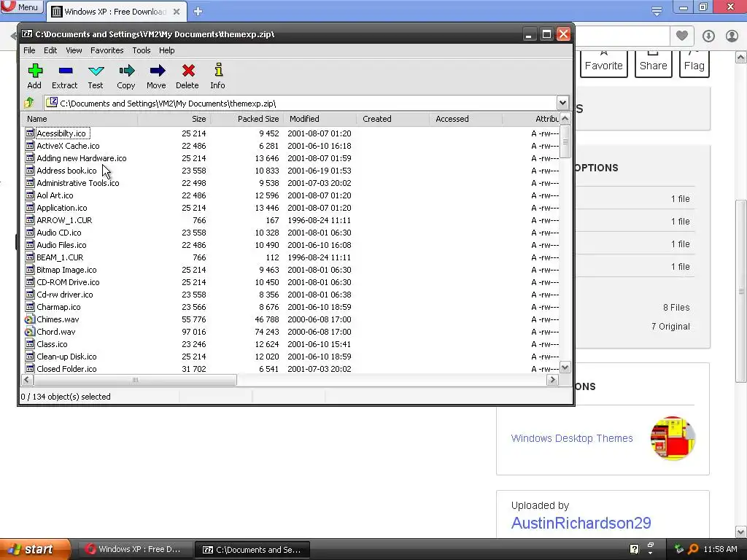Switch to Opera taskbar button

click(135, 549)
